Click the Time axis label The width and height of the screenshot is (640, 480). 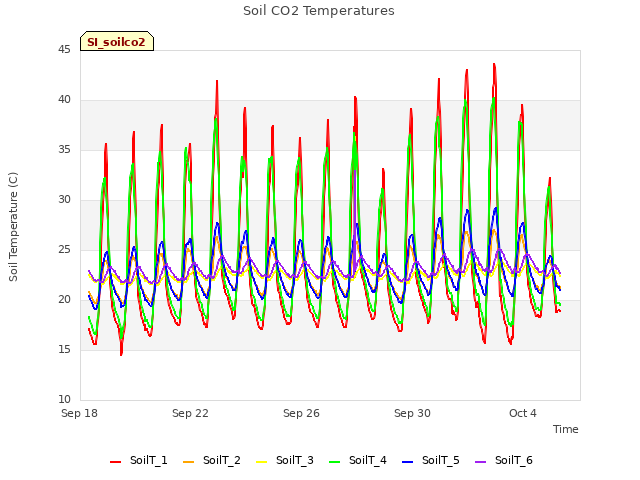pos(566,429)
